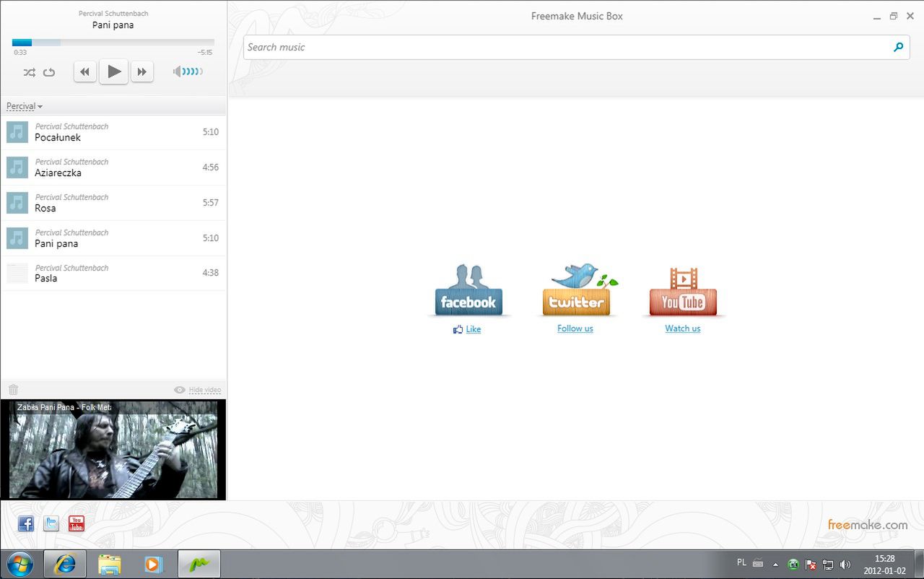Click the 4:56 duration of Aziareczka
Screen dimensions: 924x579
[210, 167]
